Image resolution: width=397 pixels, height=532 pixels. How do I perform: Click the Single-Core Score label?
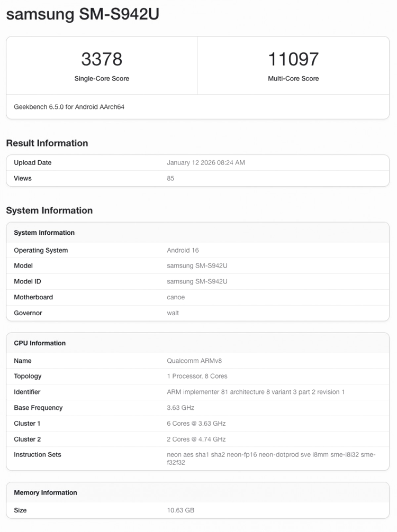(x=102, y=78)
